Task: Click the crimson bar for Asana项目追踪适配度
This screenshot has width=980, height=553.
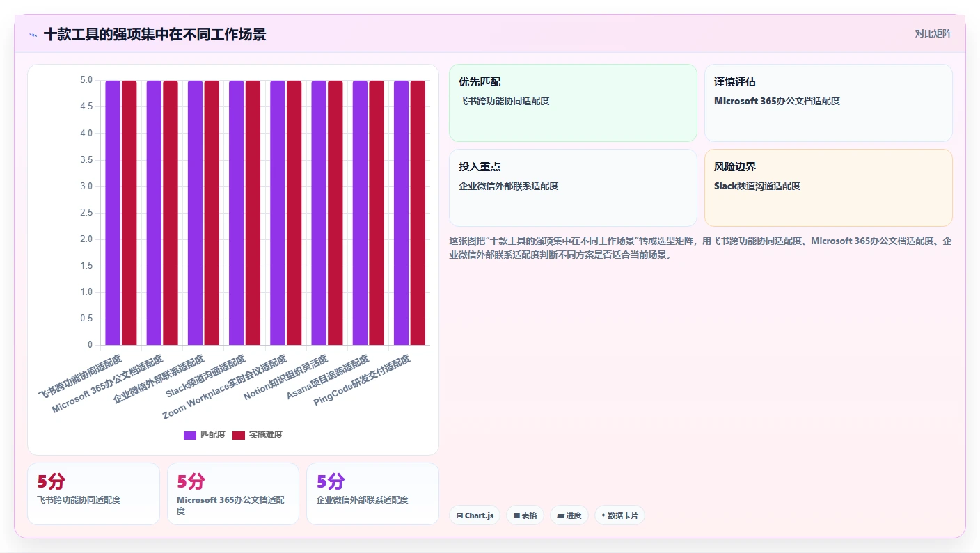Action: click(377, 213)
